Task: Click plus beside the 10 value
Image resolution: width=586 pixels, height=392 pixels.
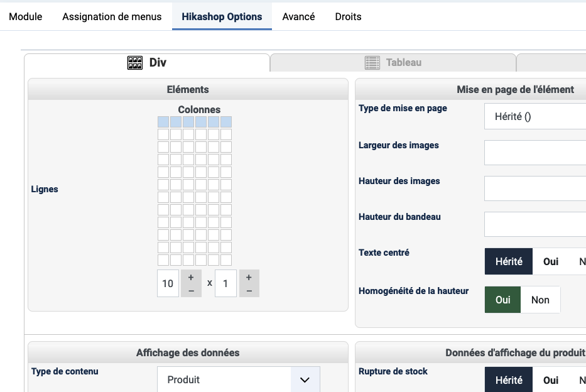Action: point(191,277)
